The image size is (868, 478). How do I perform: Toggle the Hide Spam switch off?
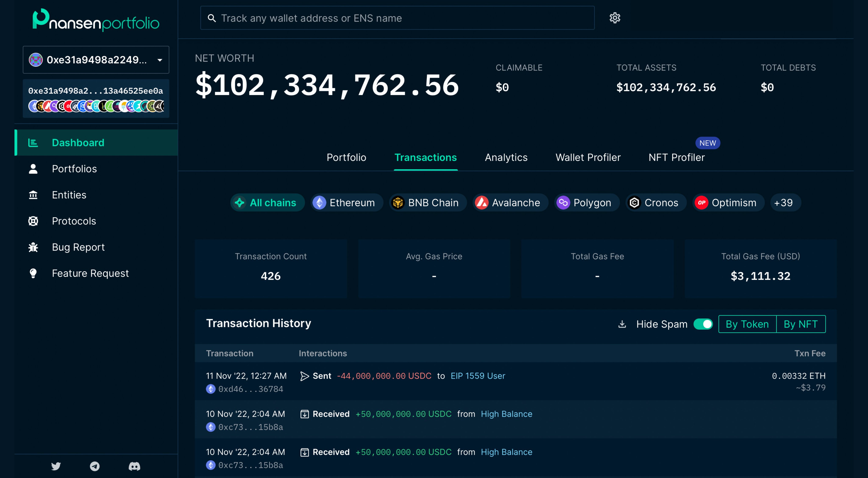tap(703, 324)
